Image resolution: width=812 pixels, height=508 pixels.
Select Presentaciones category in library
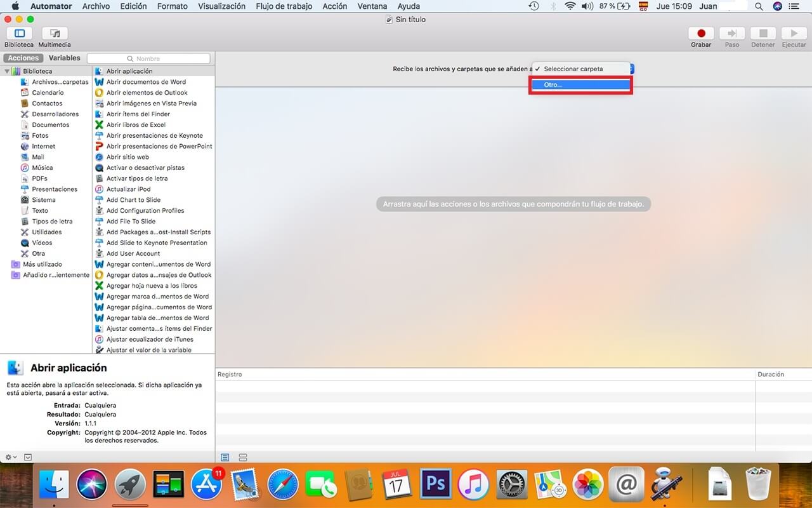tap(55, 189)
